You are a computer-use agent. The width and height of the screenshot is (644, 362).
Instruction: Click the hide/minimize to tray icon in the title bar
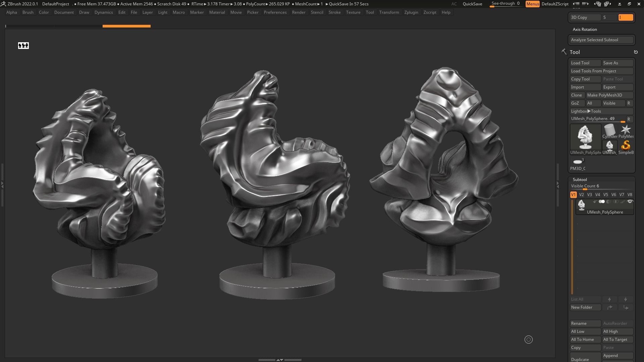pos(620,4)
